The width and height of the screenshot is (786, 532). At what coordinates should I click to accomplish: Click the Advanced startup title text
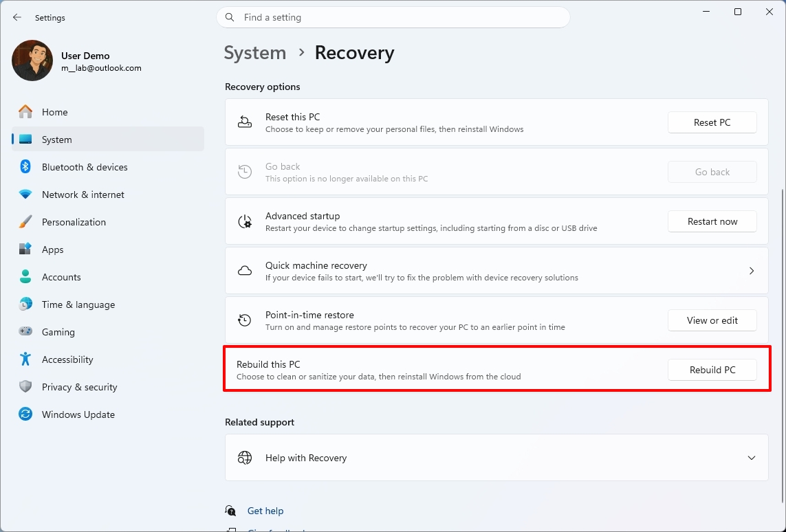tap(303, 216)
